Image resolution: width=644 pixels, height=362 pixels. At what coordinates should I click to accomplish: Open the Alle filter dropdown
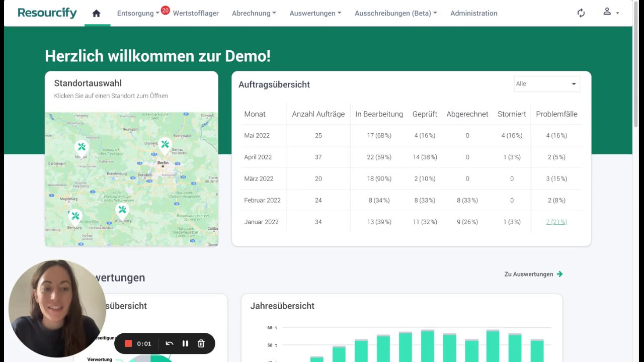tap(546, 84)
